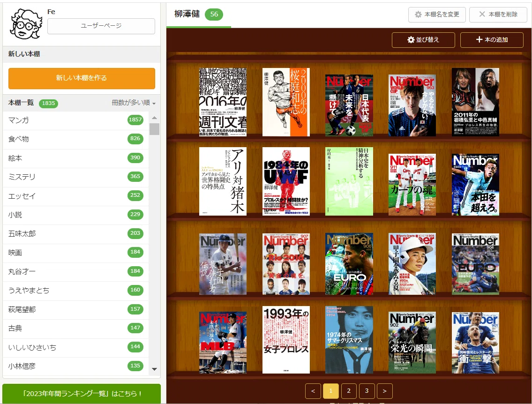Screen dimensions: 532x404
Task: Select the 食べ物 bookshelf
Action: tap(75, 139)
